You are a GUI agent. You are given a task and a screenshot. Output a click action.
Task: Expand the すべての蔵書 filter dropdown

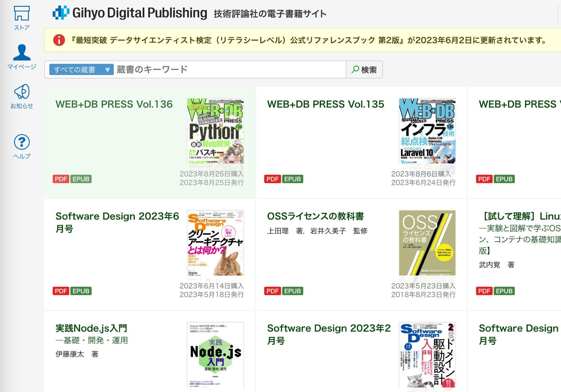coord(81,70)
